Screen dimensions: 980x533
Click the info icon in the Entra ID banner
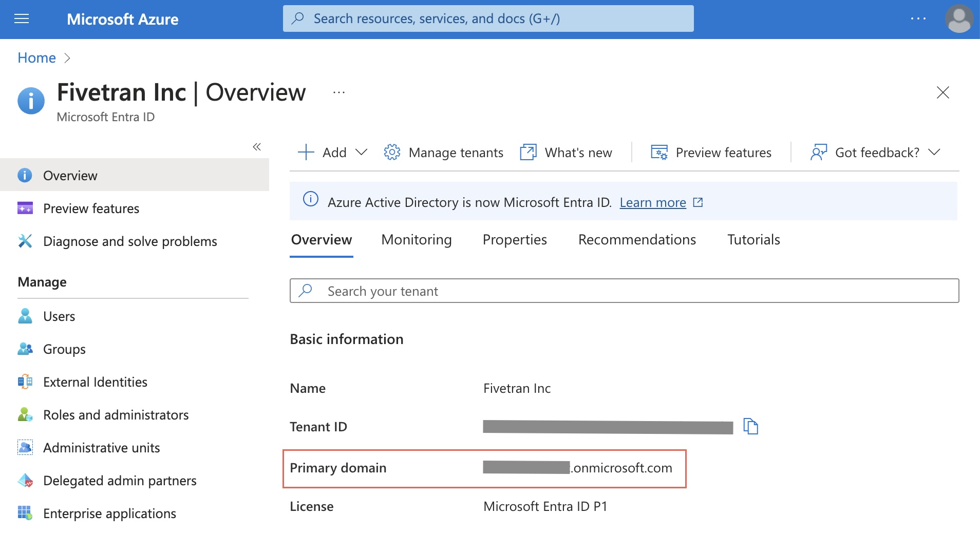pos(311,199)
